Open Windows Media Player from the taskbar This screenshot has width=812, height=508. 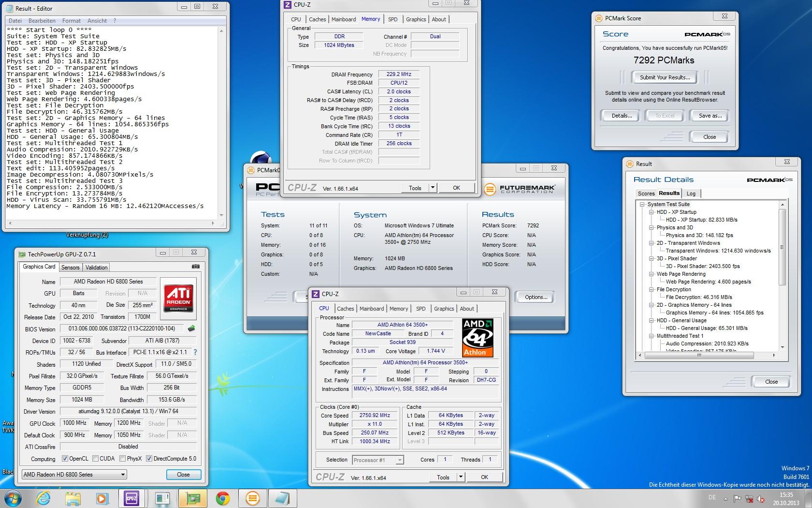102,498
